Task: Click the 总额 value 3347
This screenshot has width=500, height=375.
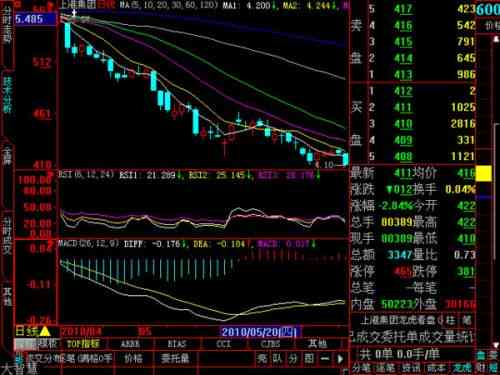Action: pos(400,255)
